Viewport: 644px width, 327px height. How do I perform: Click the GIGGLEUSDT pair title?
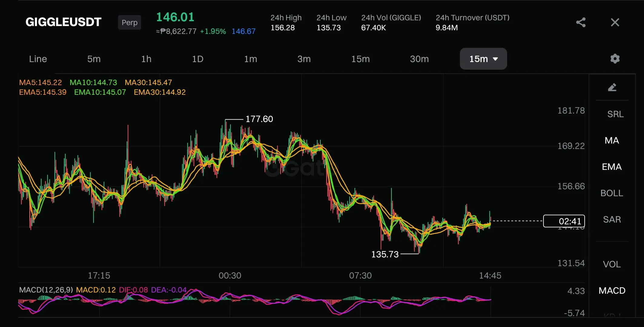pos(63,22)
